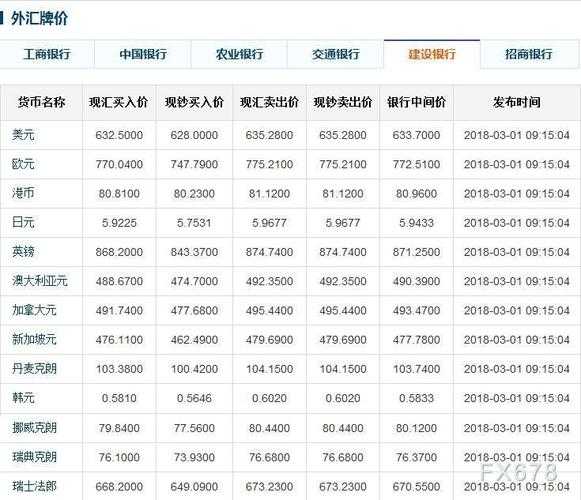This screenshot has height=500, width=581.
Task: Click the 韩元 row label
Action: [23, 398]
